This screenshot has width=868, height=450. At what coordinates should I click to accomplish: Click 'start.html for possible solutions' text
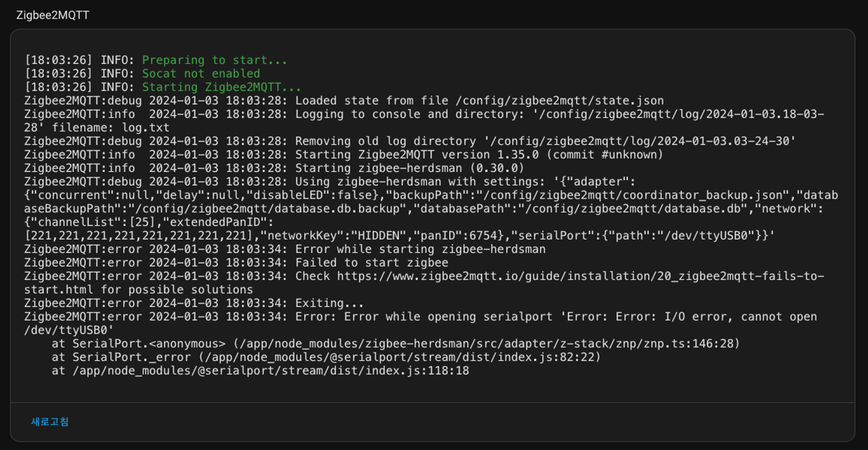(138, 289)
